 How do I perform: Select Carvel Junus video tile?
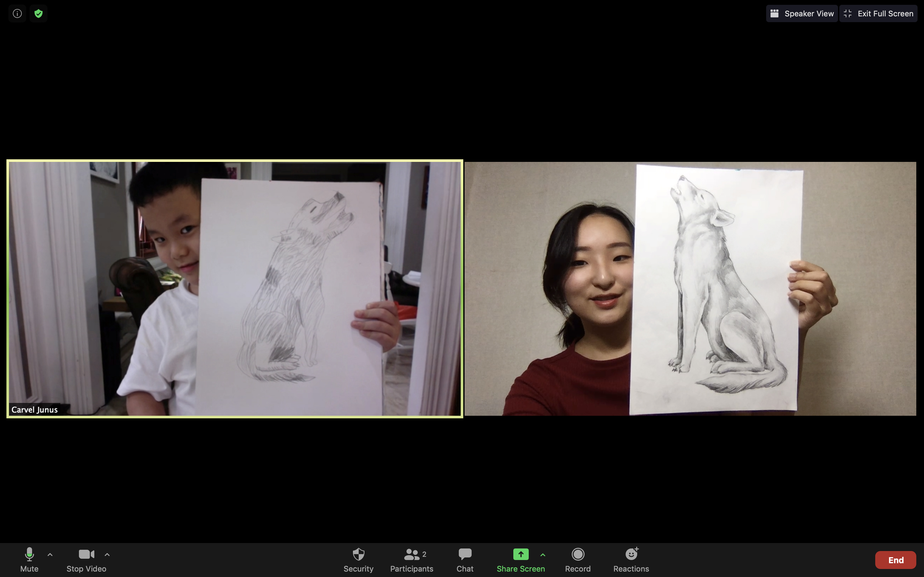pyautogui.click(x=235, y=288)
